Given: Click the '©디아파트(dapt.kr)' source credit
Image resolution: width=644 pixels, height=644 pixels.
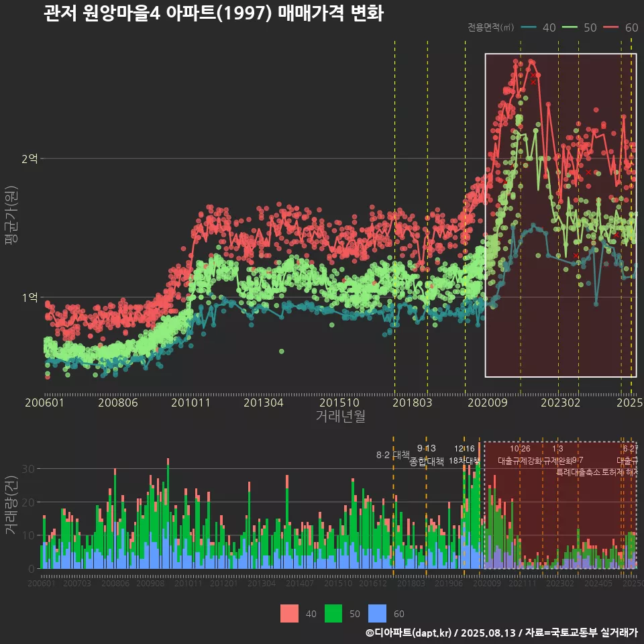Looking at the screenshot, I should [x=409, y=633].
